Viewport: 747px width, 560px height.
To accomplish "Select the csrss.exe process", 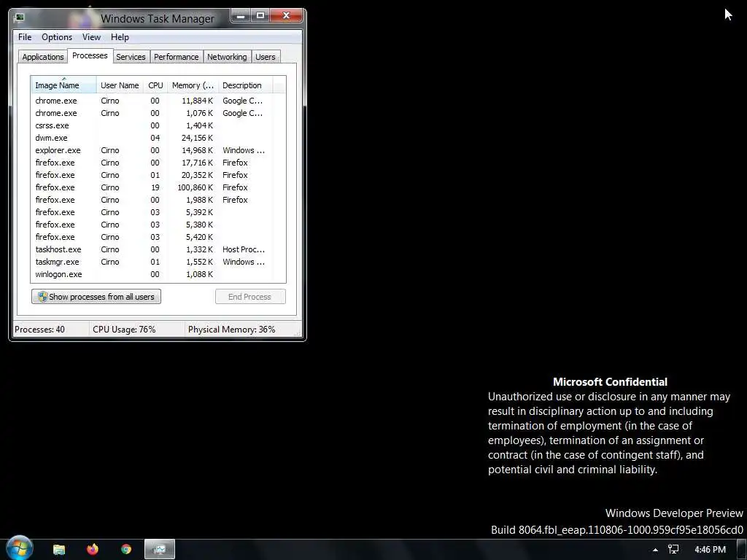I will click(x=158, y=125).
